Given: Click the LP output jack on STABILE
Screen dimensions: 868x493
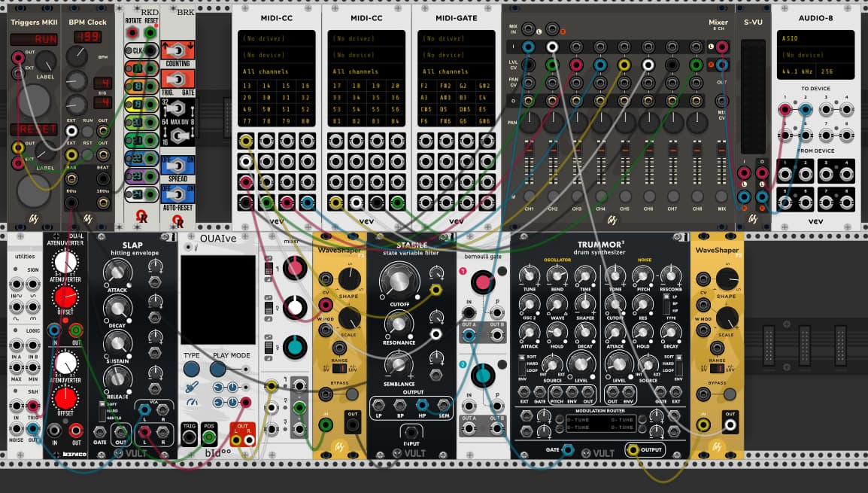Looking at the screenshot, I should (x=379, y=405).
